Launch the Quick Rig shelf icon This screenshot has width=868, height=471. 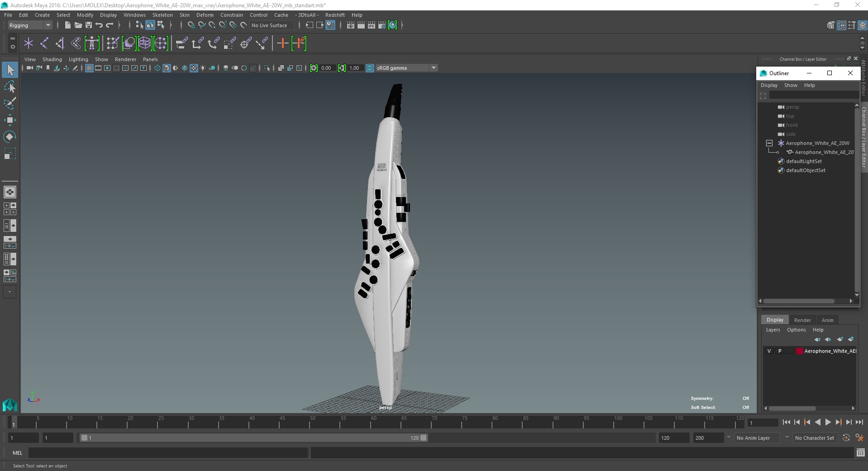[x=92, y=43]
